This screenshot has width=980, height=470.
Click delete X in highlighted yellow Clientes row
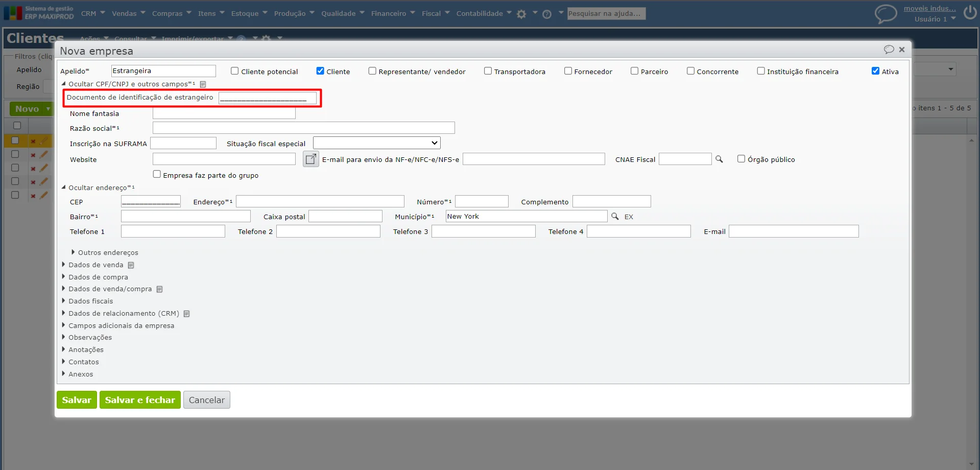pyautogui.click(x=33, y=142)
